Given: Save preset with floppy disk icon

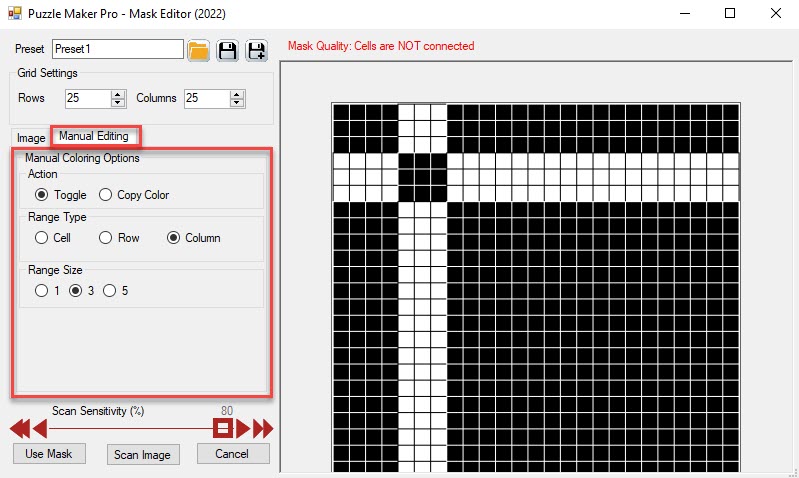Looking at the screenshot, I should pyautogui.click(x=227, y=50).
